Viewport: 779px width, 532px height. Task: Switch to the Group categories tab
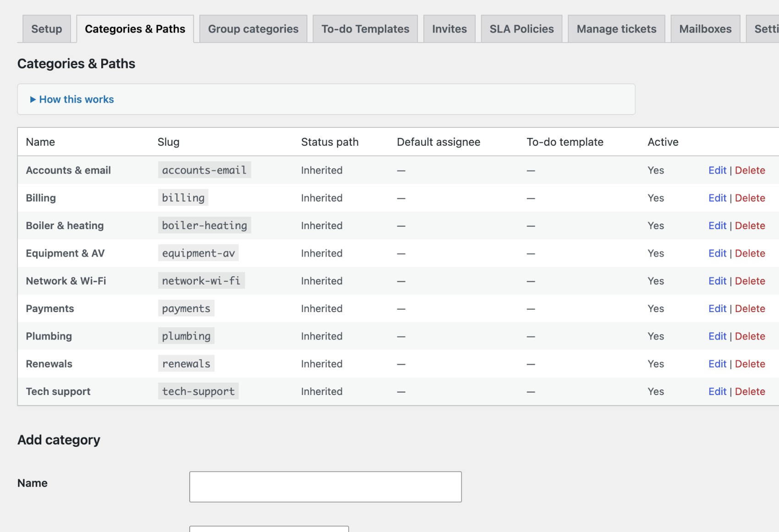(253, 29)
